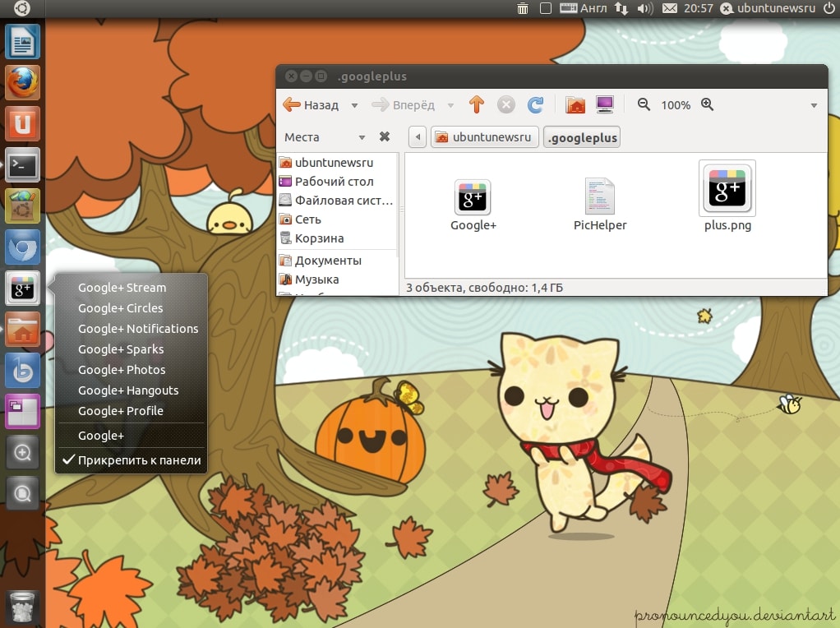Image resolution: width=840 pixels, height=628 pixels.
Task: Open the Applications lens icon
Action: click(22, 453)
